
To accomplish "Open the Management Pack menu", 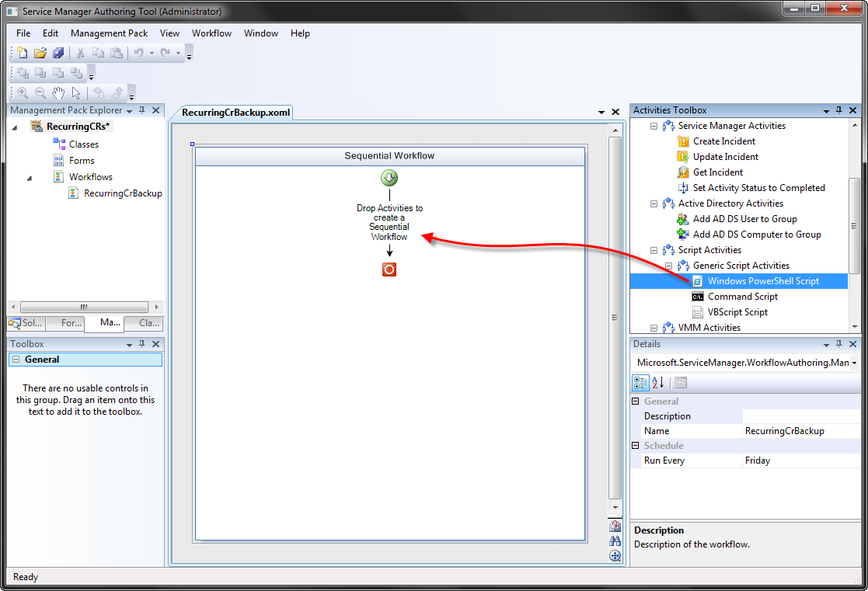I will pos(109,33).
